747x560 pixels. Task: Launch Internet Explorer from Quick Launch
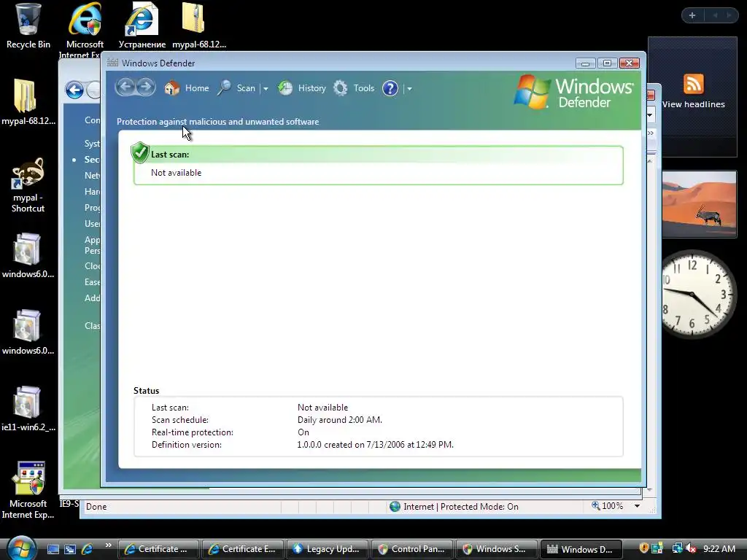coord(88,549)
